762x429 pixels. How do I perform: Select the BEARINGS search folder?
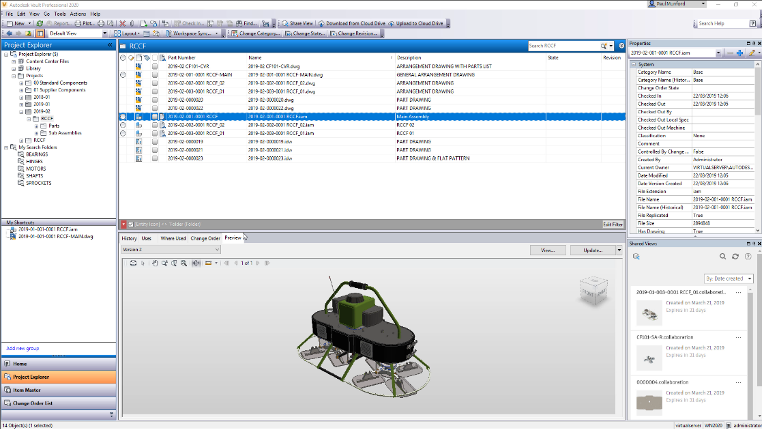coord(37,154)
